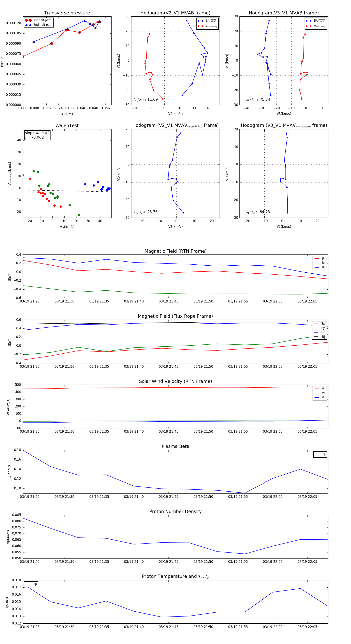Click the 'Tp' legend entry
Viewport: 351px width, 644px height.
click(x=31, y=584)
